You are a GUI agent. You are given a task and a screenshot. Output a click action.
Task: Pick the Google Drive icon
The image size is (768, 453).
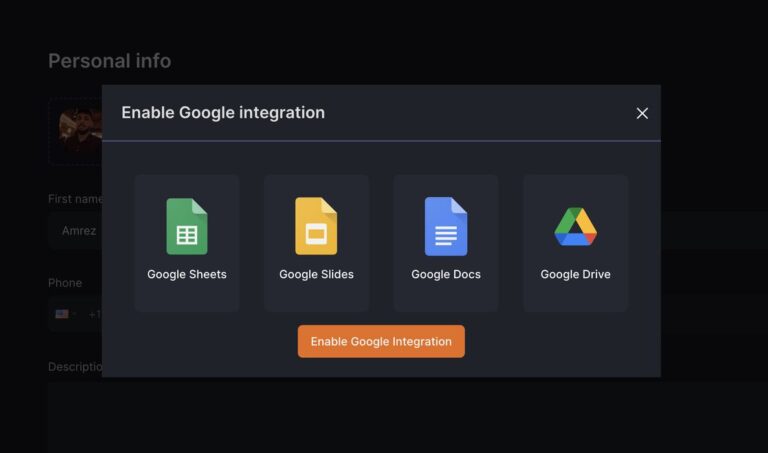(576, 226)
